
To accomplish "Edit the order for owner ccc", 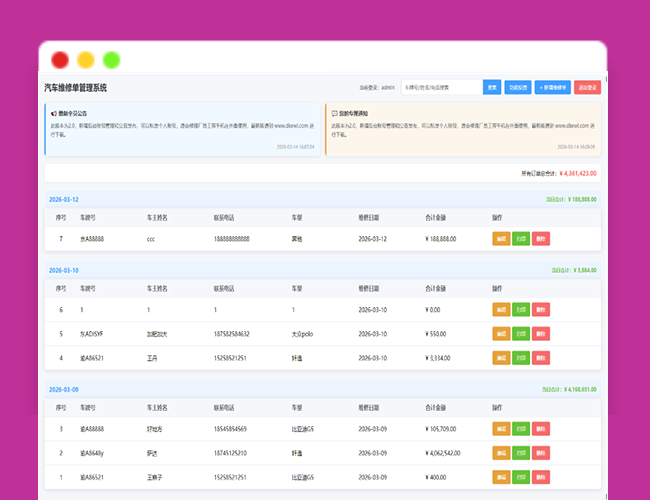I will 501,239.
